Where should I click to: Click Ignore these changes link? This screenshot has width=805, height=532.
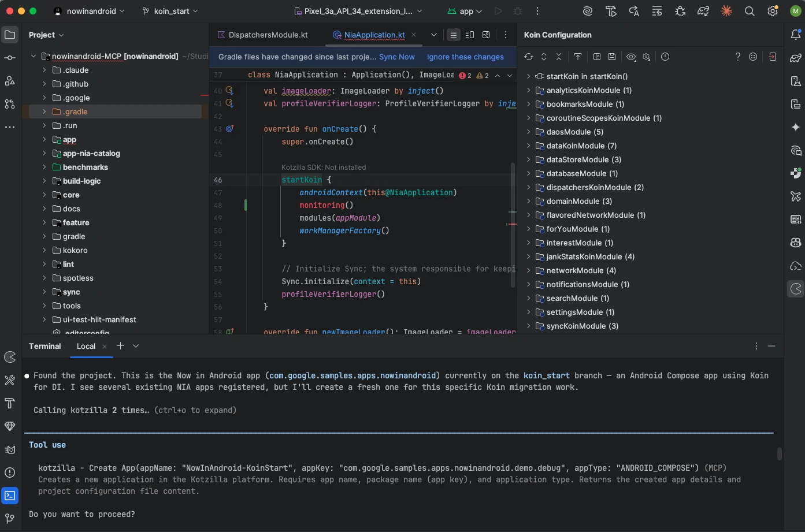point(465,57)
